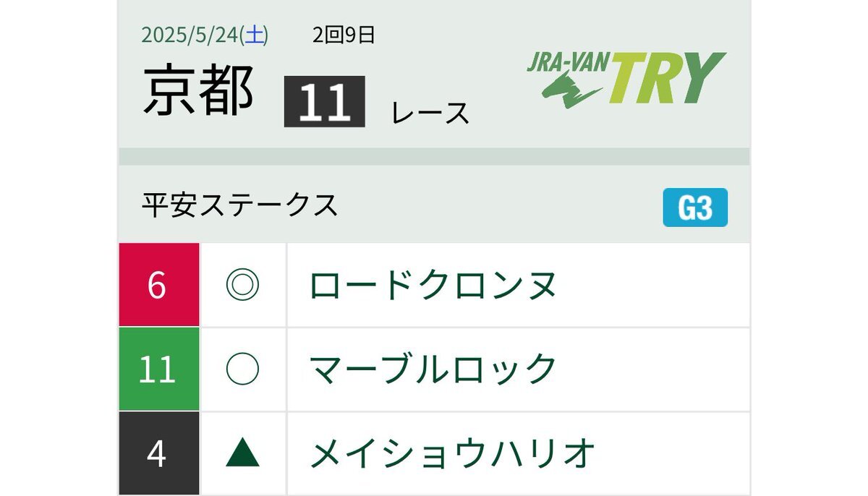The height and width of the screenshot is (496, 868).
Task: Click the race number 11 box
Action: click(x=325, y=101)
